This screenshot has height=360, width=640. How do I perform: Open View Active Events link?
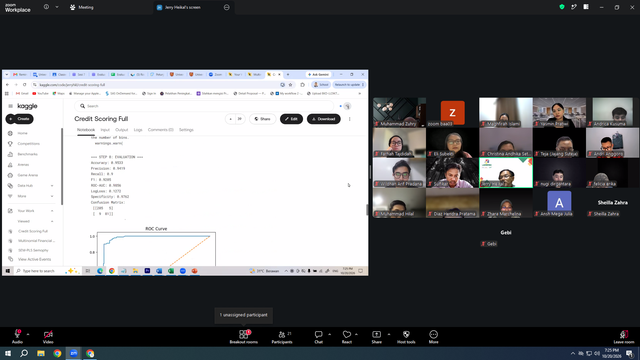(34, 259)
